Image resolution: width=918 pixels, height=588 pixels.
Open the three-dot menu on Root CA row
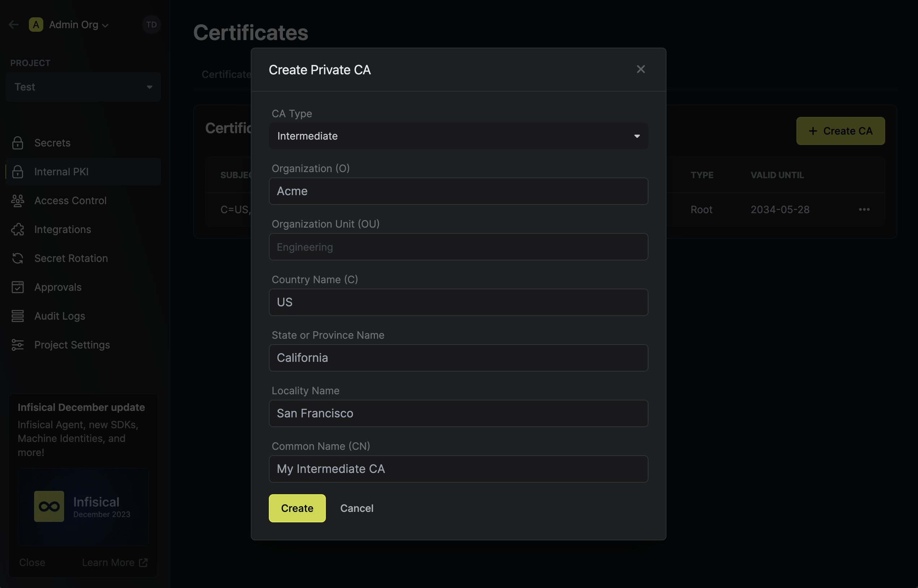point(864,210)
